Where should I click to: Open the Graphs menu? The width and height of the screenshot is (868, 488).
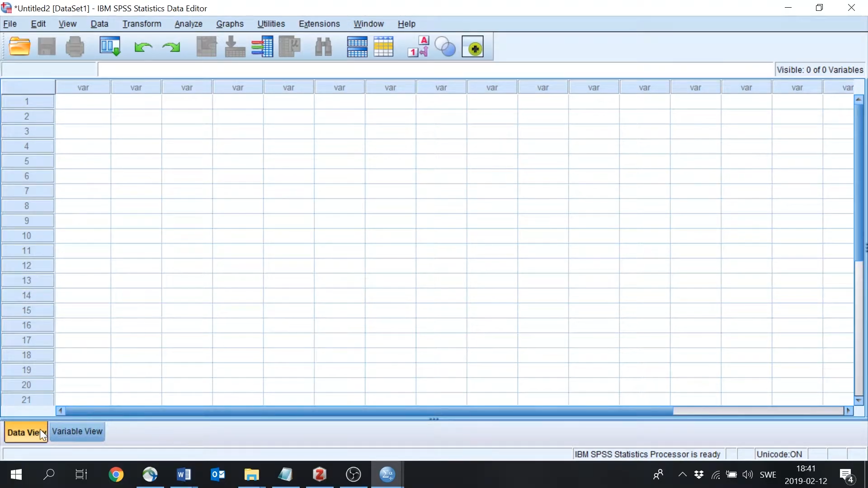tap(230, 24)
